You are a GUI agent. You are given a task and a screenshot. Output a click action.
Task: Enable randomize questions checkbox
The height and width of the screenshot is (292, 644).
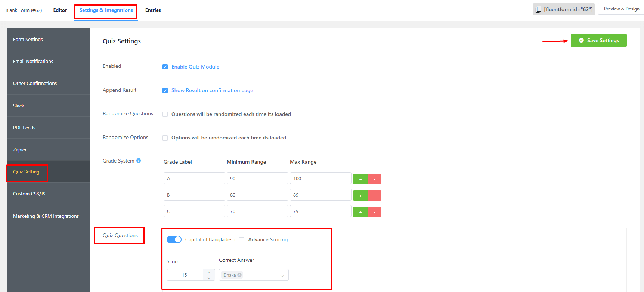pos(165,114)
